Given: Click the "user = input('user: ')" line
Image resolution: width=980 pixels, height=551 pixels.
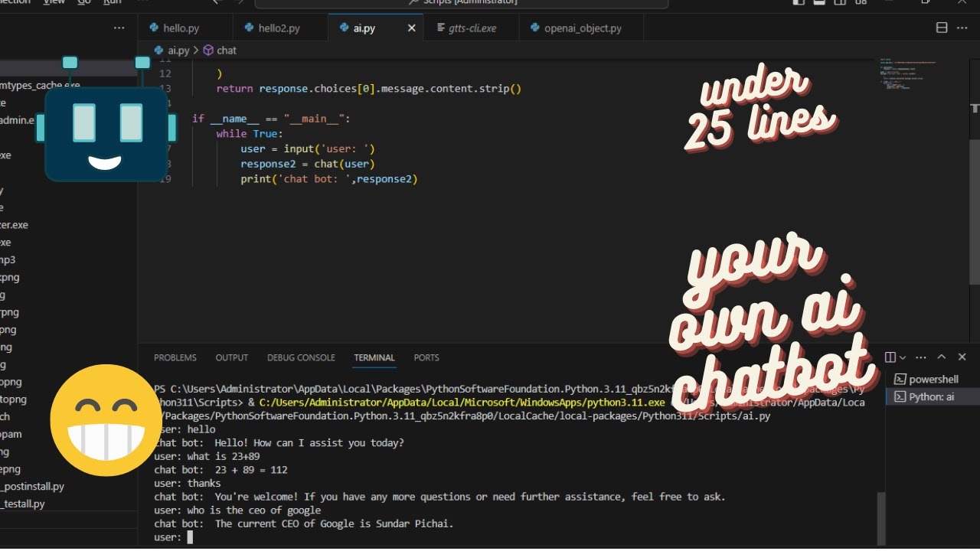Looking at the screenshot, I should tap(308, 148).
